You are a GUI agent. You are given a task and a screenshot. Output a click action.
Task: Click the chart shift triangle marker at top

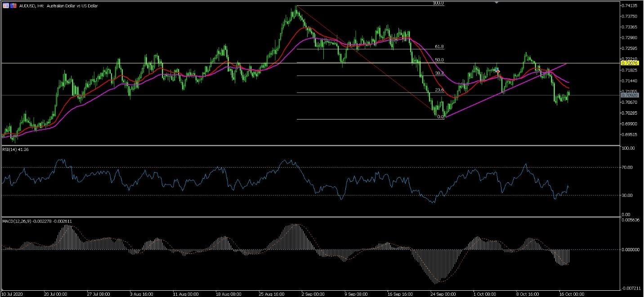496,3
